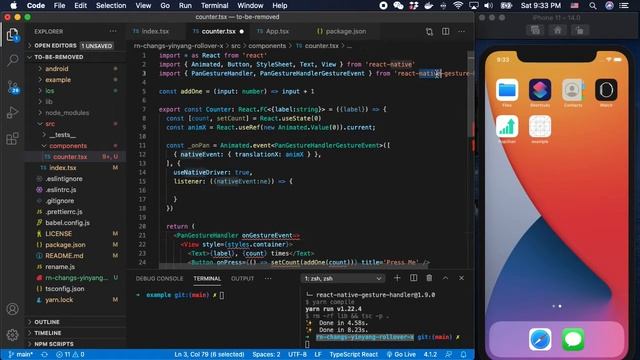Image resolution: width=640 pixels, height=360 pixels.
Task: Open notifications bell in status bar
Action: click(x=464, y=354)
